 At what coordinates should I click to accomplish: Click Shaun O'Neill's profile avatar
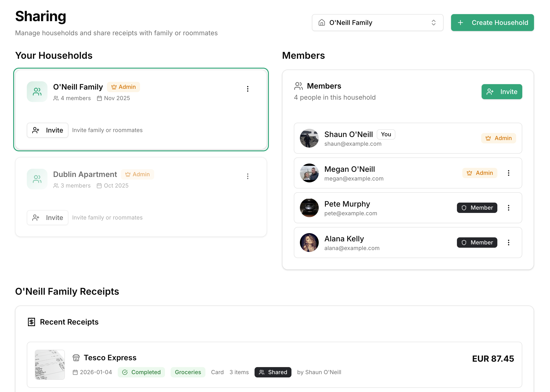[x=309, y=138]
